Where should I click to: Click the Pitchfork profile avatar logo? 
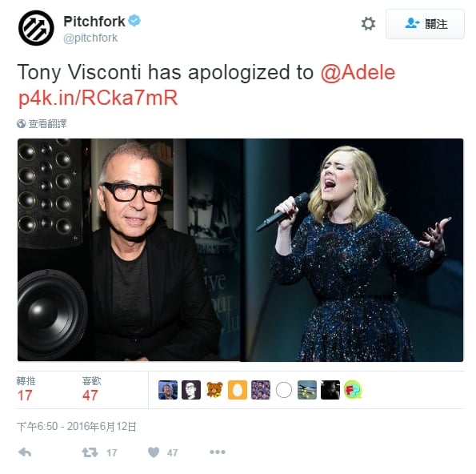(x=36, y=28)
